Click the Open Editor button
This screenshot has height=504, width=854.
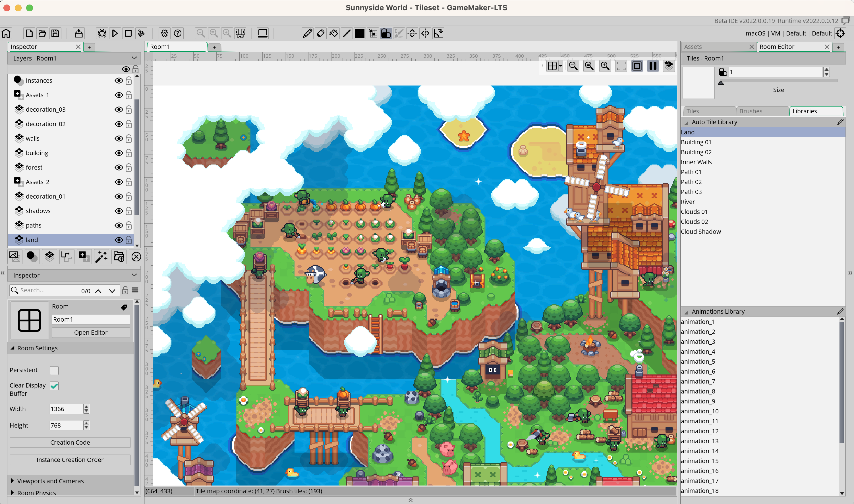point(91,332)
